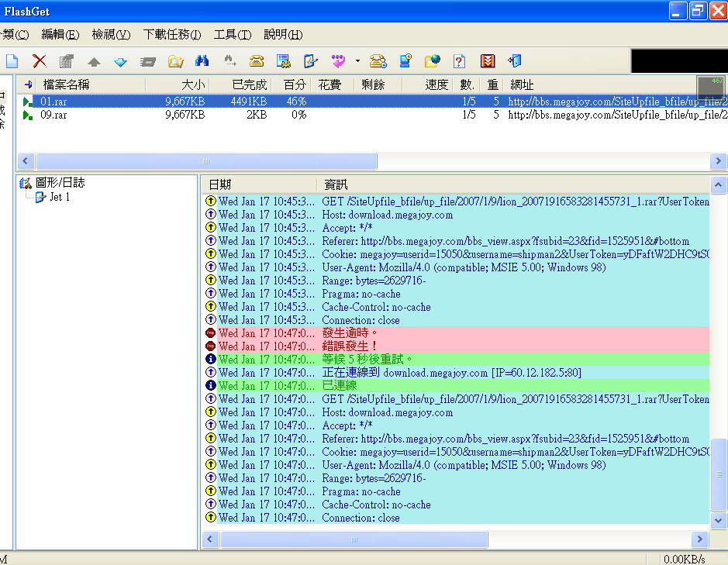
Task: Click the 0.00KB/s speed in status bar
Action: coord(684,559)
